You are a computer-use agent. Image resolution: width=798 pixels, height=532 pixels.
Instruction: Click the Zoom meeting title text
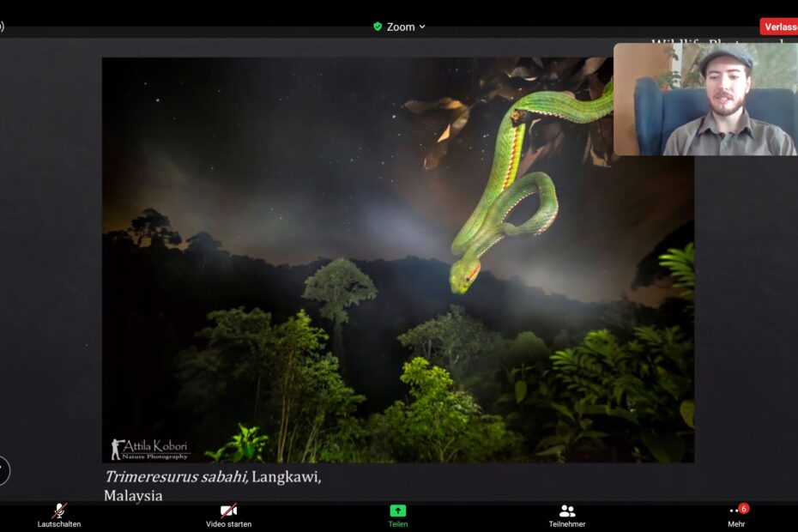point(401,27)
